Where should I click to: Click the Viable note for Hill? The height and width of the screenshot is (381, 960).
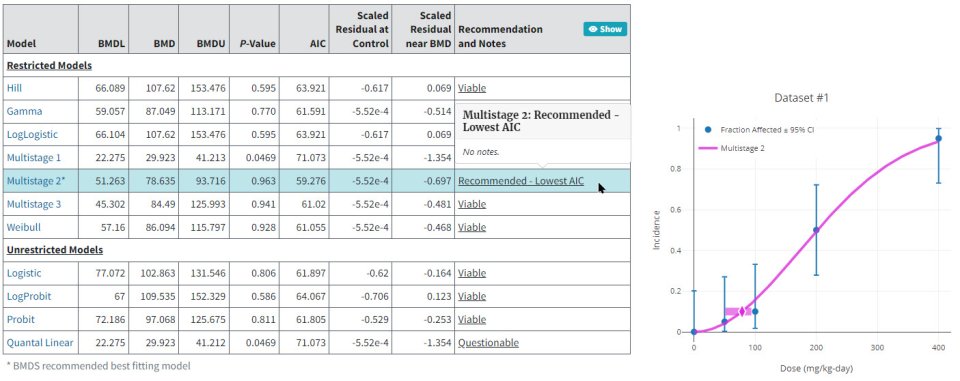tap(472, 88)
